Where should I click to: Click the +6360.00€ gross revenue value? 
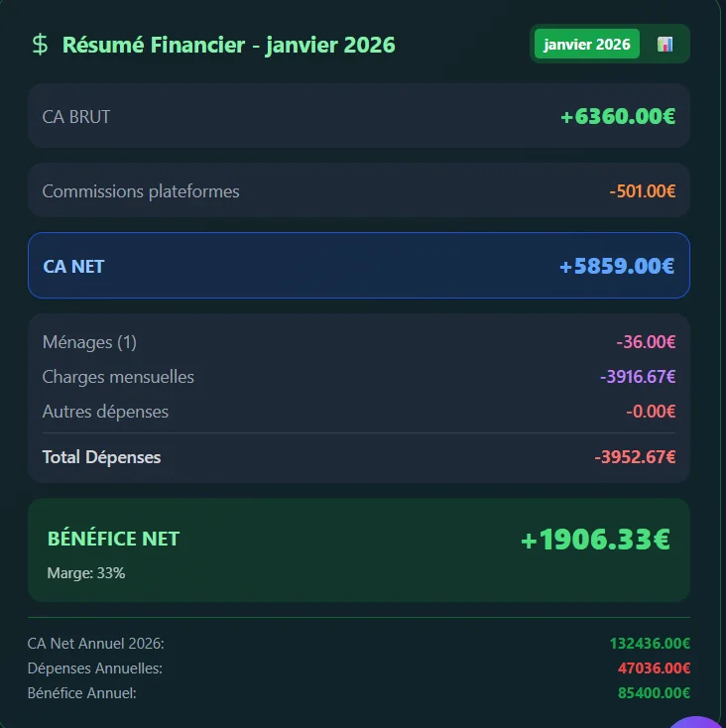tap(618, 116)
